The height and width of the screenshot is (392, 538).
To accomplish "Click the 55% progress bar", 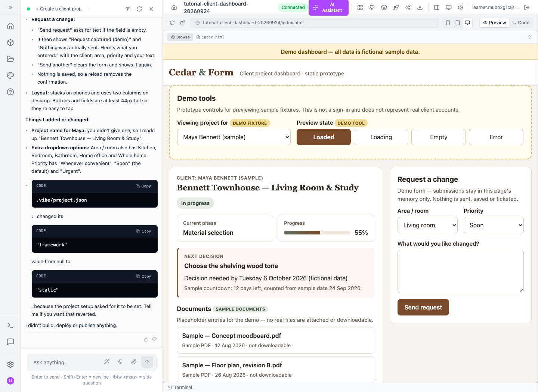I will coord(317,233).
